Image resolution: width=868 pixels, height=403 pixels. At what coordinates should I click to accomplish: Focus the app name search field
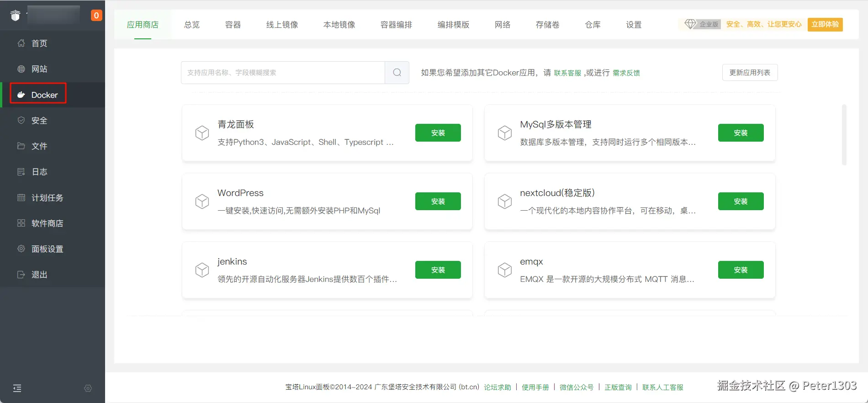[283, 73]
